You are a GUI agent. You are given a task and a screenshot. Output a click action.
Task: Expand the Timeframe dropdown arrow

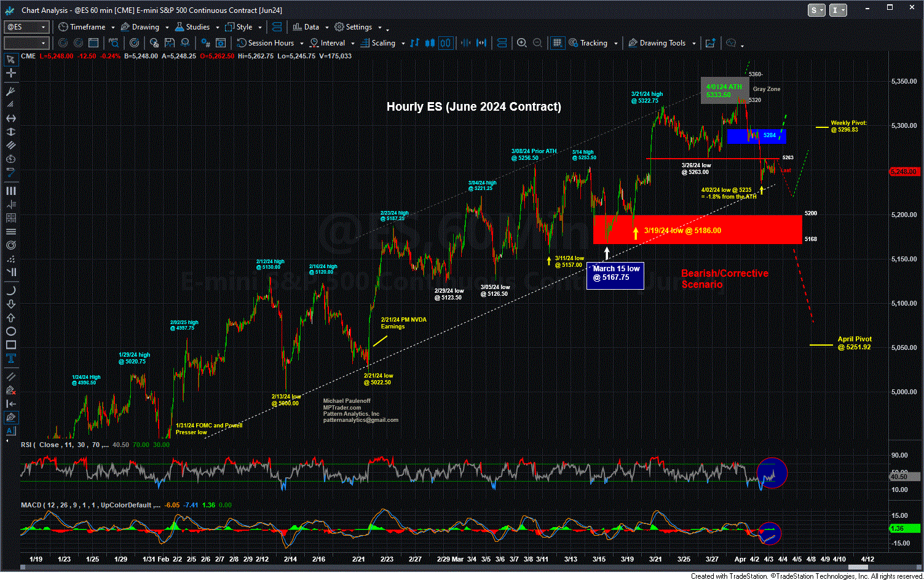tap(113, 28)
